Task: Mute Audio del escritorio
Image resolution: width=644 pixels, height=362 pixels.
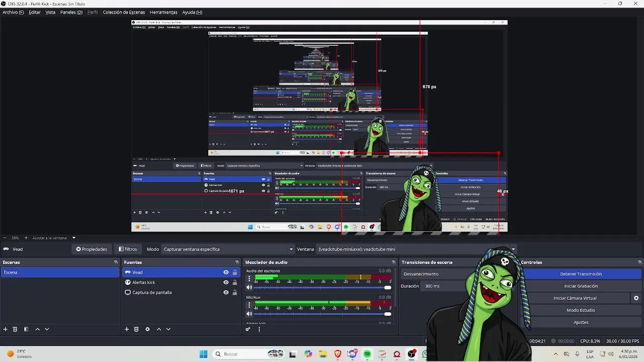Action: 249,288
